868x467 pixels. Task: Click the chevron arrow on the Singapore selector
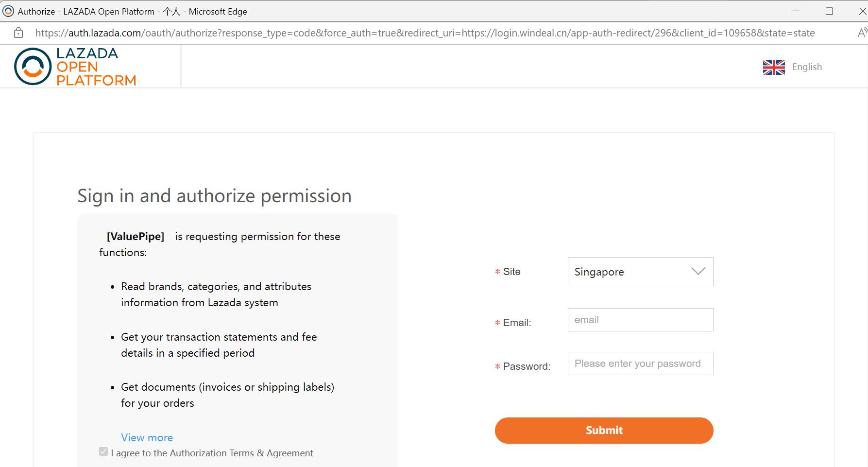click(698, 272)
